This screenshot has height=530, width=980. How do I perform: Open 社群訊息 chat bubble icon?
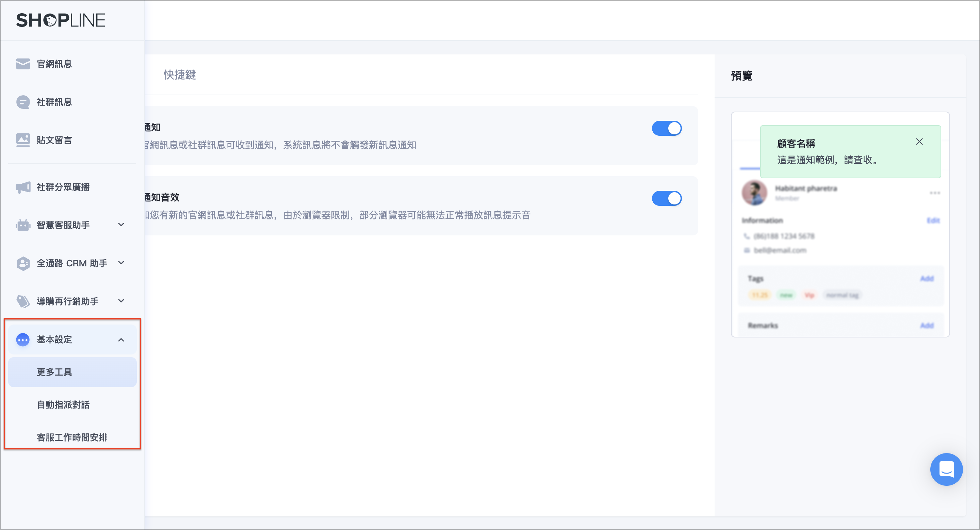tap(23, 102)
